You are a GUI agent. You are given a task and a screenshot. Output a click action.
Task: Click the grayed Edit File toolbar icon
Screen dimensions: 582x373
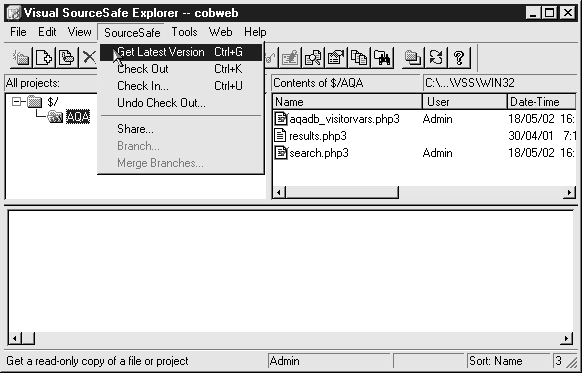tap(290, 58)
